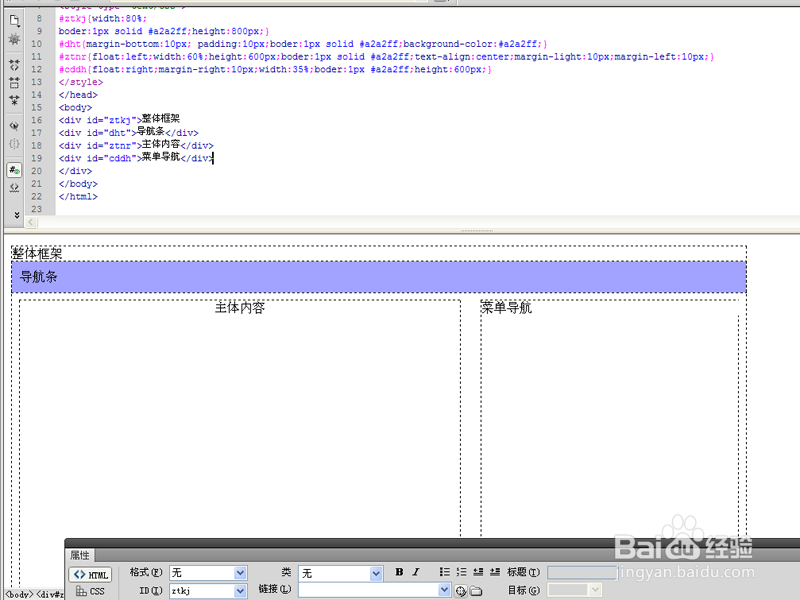Click 菜单导航 text in design view

pos(506,308)
